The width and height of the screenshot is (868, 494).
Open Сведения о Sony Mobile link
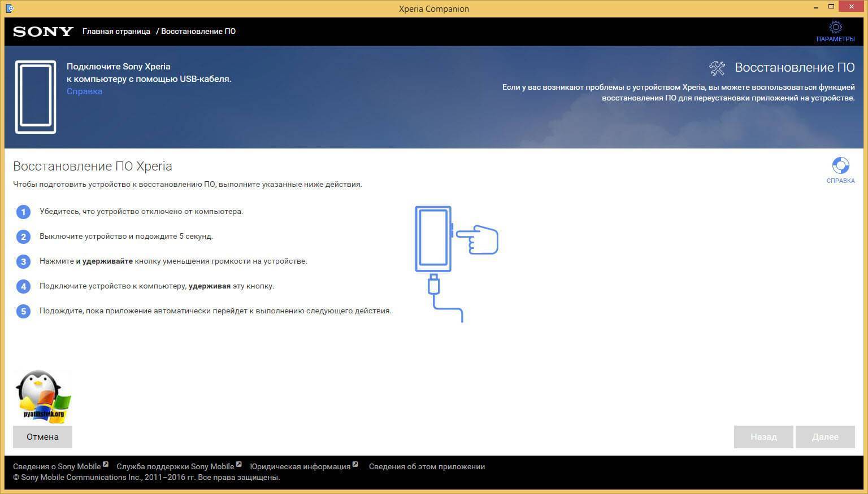pos(57,466)
